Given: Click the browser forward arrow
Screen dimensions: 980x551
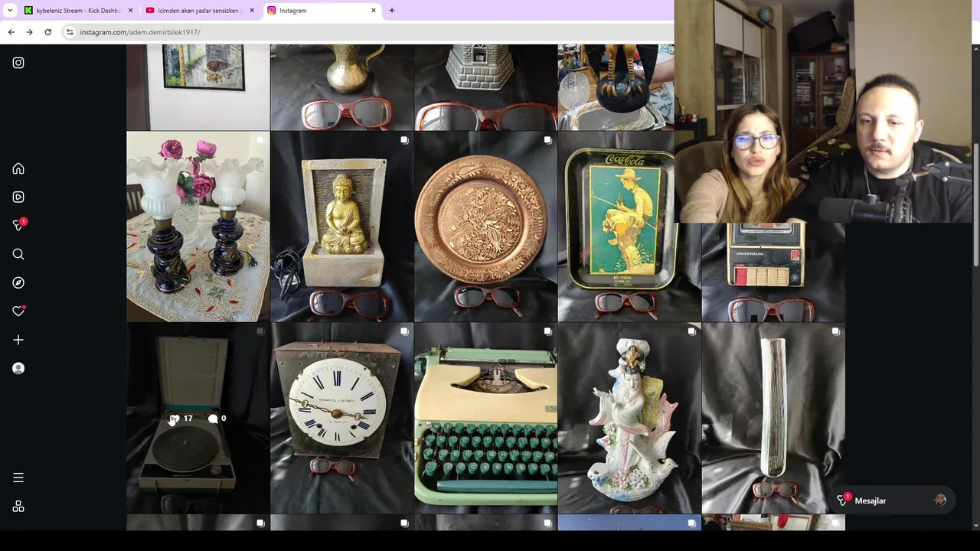Looking at the screenshot, I should click(x=29, y=32).
